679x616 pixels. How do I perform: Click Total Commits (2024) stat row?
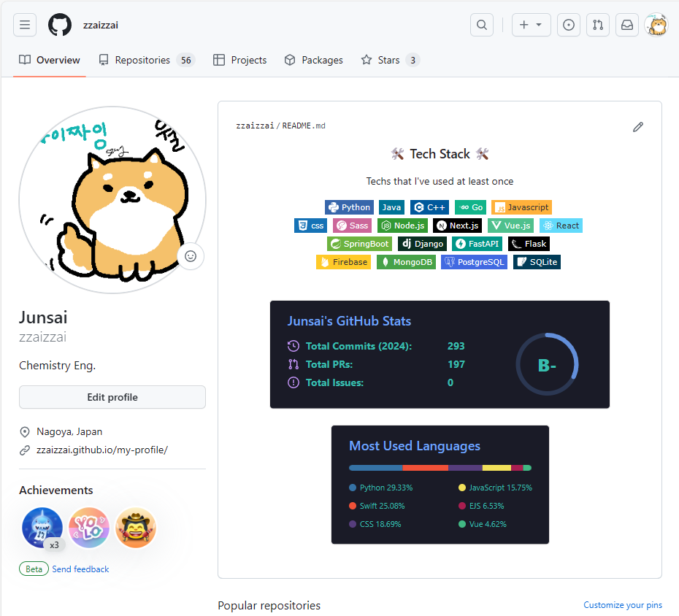(376, 346)
